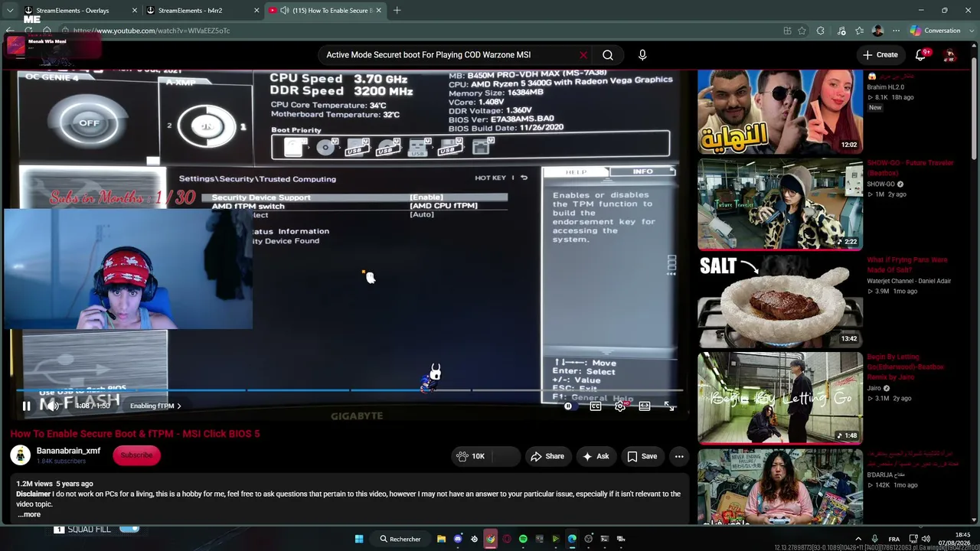Screen dimensions: 980x551
Task: Open the tab actions dropdown
Action: (x=10, y=11)
